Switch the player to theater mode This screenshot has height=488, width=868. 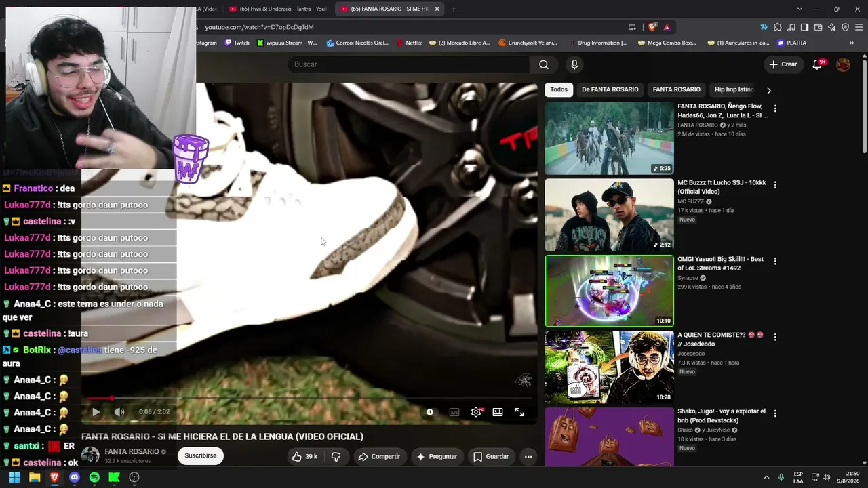pos(498,412)
